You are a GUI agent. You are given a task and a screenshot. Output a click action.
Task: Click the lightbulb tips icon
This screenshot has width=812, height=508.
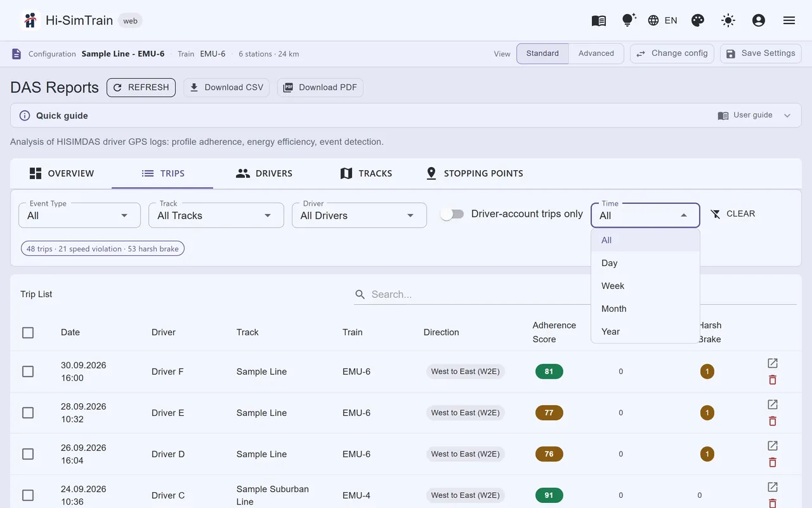coord(629,20)
